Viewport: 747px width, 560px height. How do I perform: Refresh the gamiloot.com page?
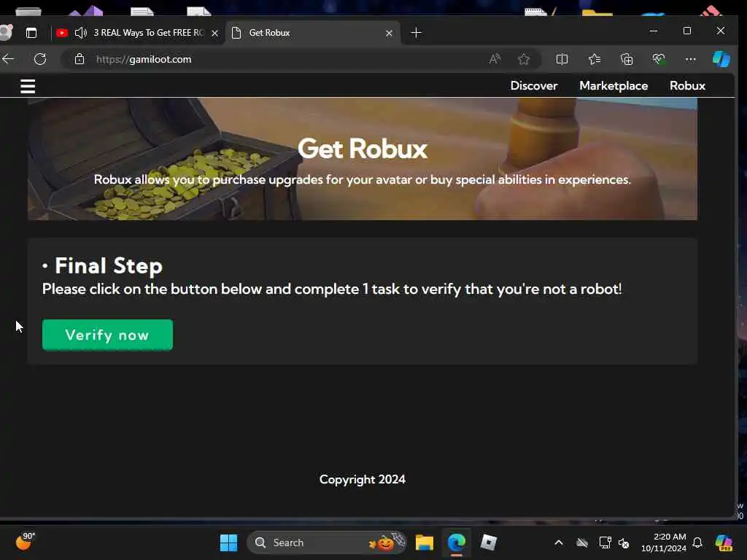pos(40,59)
